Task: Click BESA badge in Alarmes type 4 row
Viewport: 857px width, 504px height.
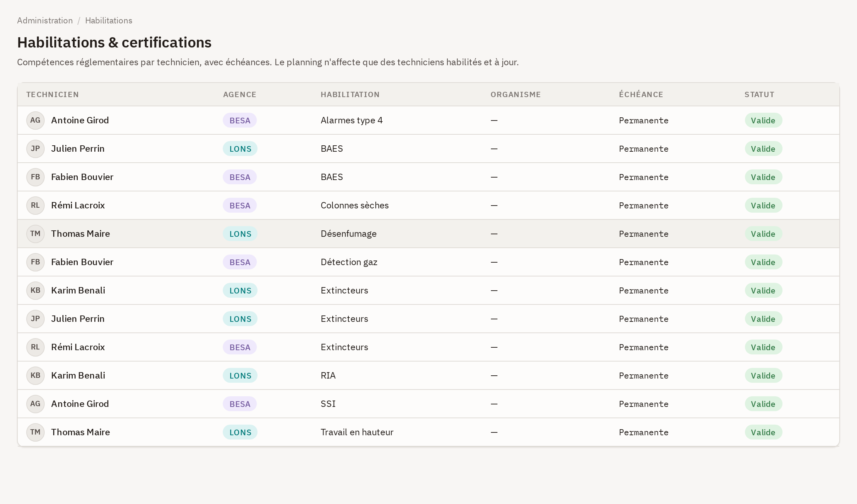Action: [240, 120]
